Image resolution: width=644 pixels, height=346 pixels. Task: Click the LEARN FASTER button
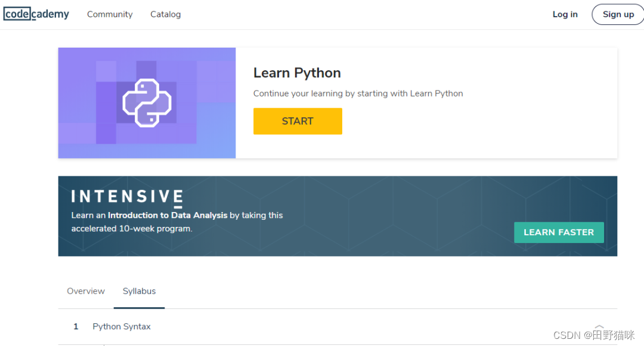pos(559,232)
